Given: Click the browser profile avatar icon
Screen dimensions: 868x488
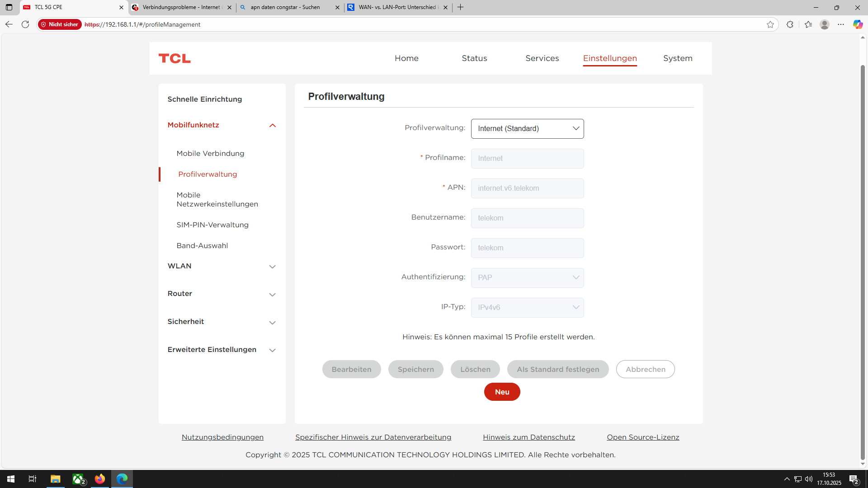Looking at the screenshot, I should (x=824, y=24).
